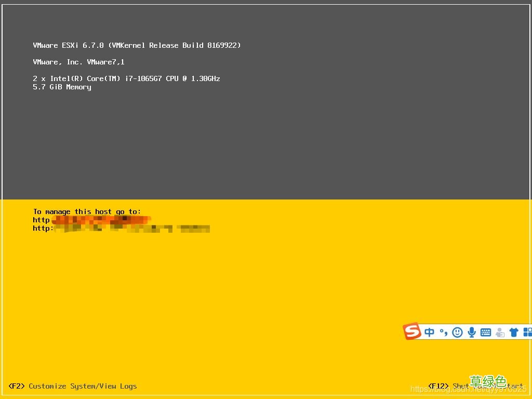Click the Sogou account login icon
This screenshot has width=532, height=399.
tap(499, 332)
